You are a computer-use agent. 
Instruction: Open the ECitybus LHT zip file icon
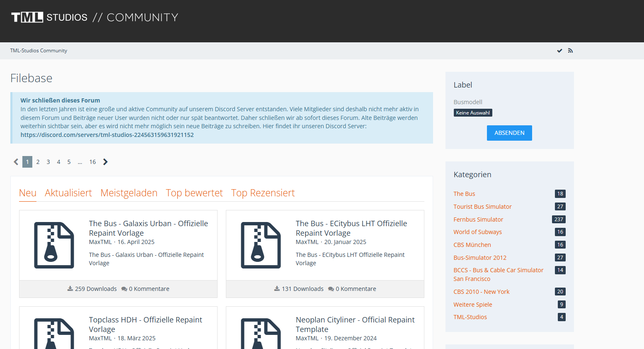pos(261,245)
